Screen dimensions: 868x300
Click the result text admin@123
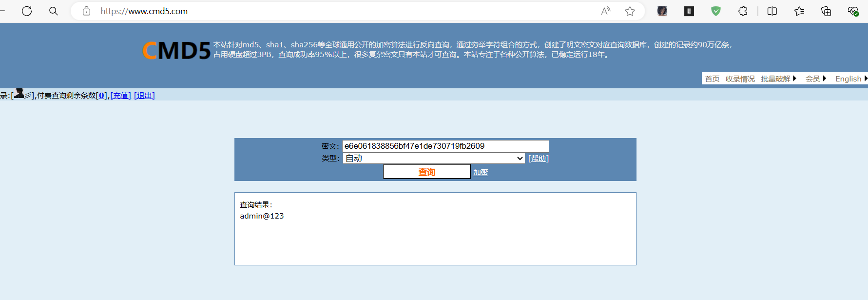[262, 216]
